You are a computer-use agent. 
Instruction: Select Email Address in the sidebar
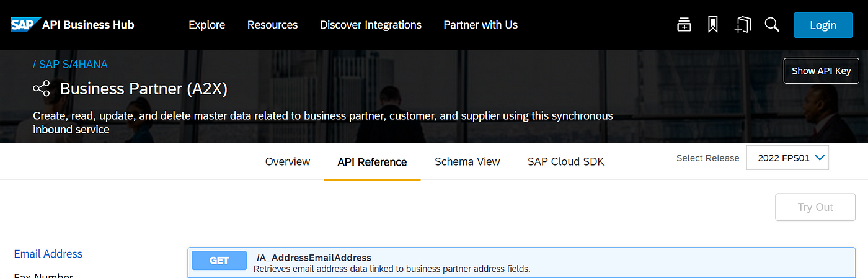48,254
